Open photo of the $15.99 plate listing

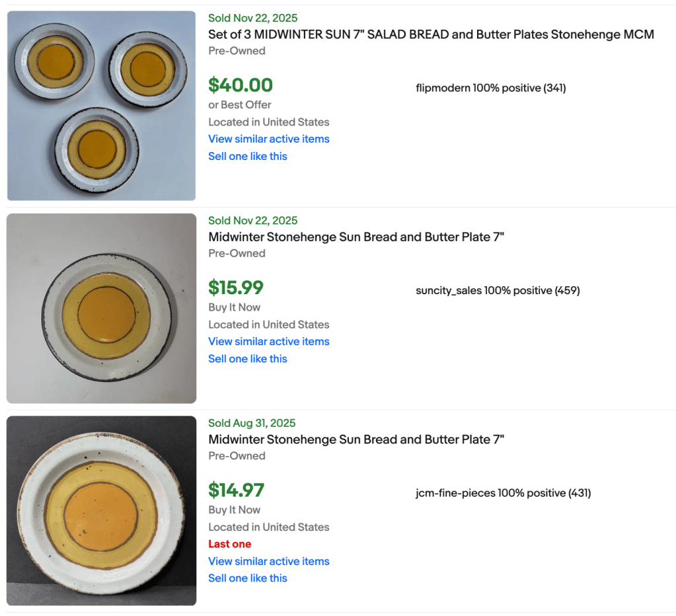coord(101,308)
